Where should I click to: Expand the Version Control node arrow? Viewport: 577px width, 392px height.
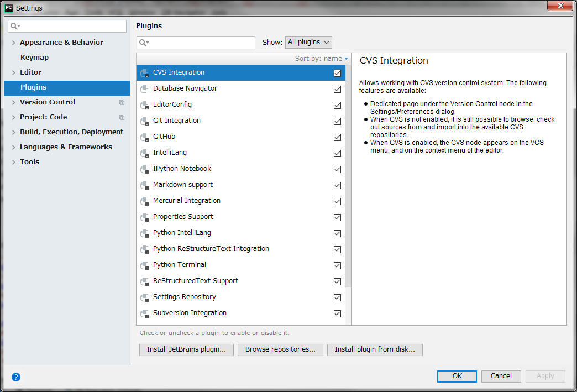pos(14,102)
